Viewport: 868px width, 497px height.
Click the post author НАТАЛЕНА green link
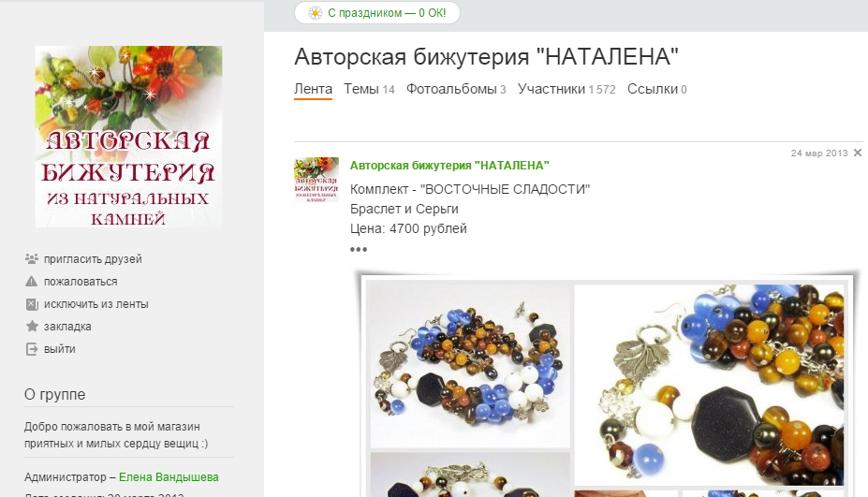click(x=449, y=165)
